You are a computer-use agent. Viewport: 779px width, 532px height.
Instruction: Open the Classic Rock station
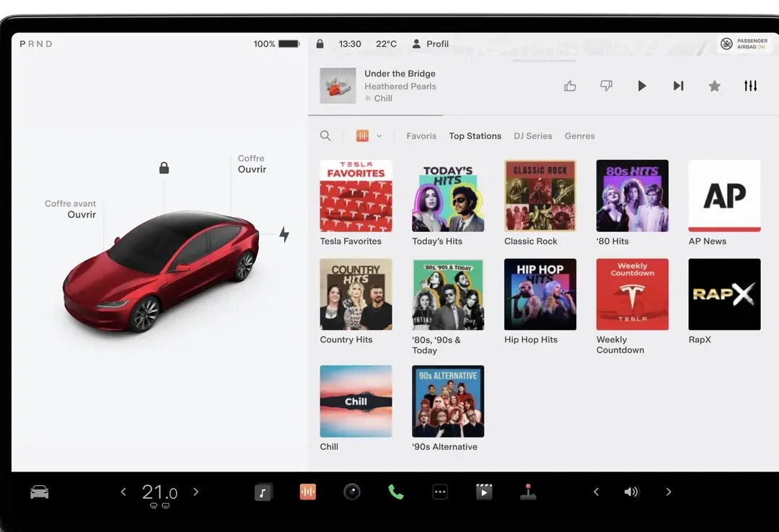click(x=540, y=195)
